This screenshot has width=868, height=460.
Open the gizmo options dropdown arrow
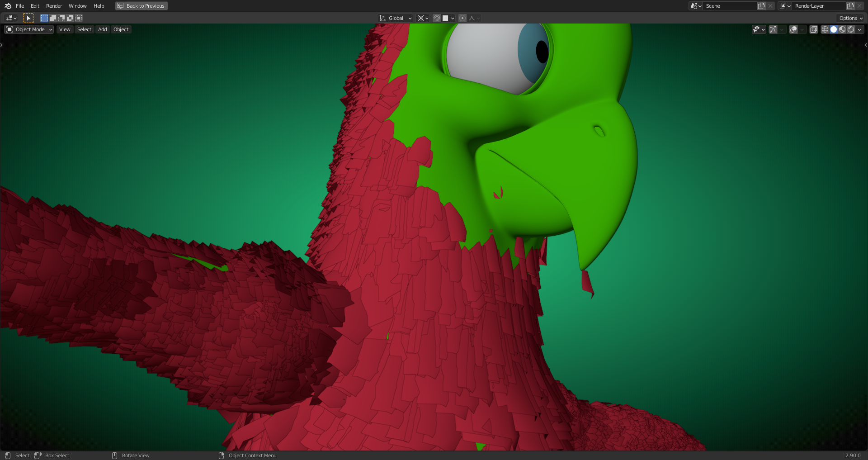(x=782, y=29)
